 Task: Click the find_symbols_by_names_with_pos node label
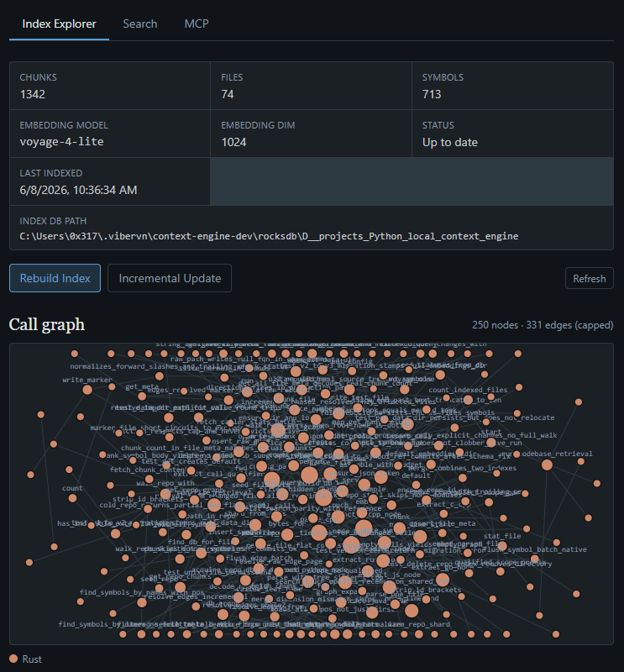142,592
